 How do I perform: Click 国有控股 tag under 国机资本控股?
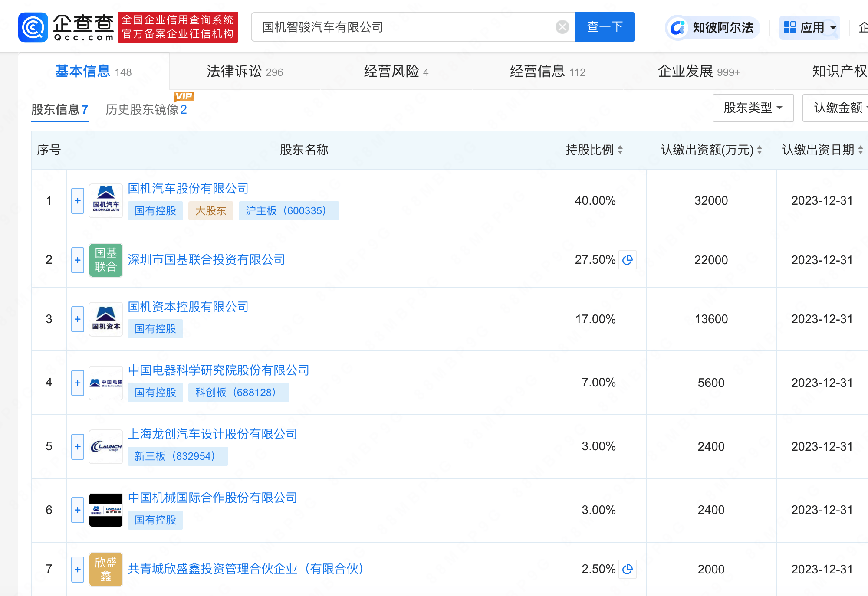(x=155, y=329)
